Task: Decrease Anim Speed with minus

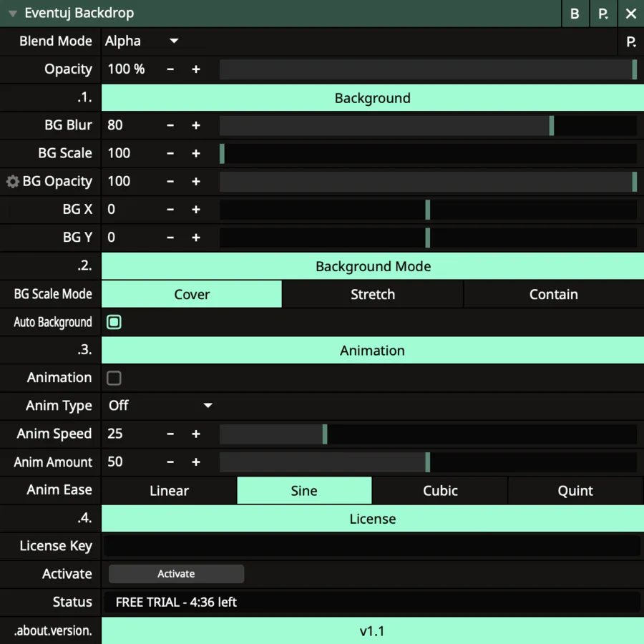Action: tap(170, 434)
